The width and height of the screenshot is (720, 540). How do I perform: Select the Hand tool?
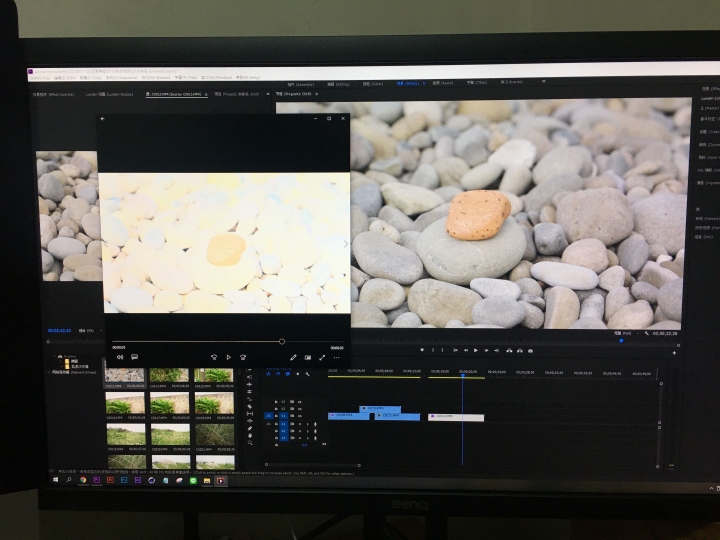pyautogui.click(x=249, y=436)
